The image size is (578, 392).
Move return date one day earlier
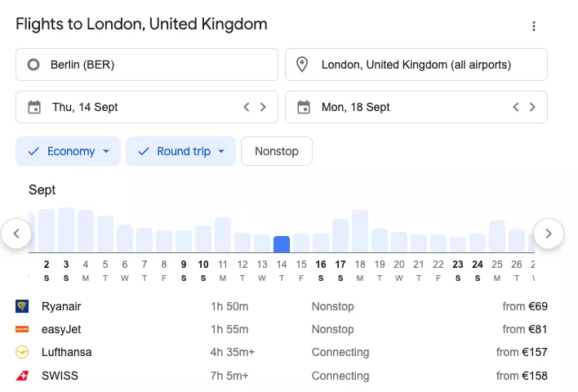click(x=516, y=107)
